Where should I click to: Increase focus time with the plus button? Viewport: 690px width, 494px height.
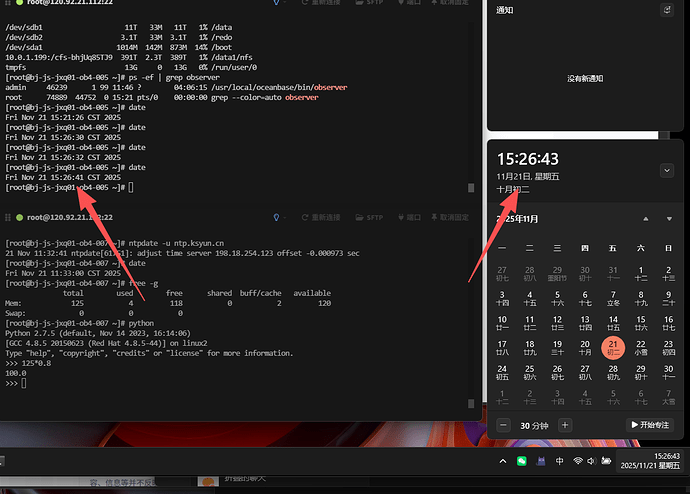(x=565, y=425)
